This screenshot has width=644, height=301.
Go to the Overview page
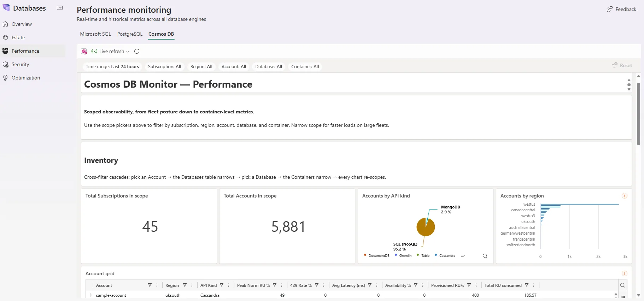tap(22, 24)
